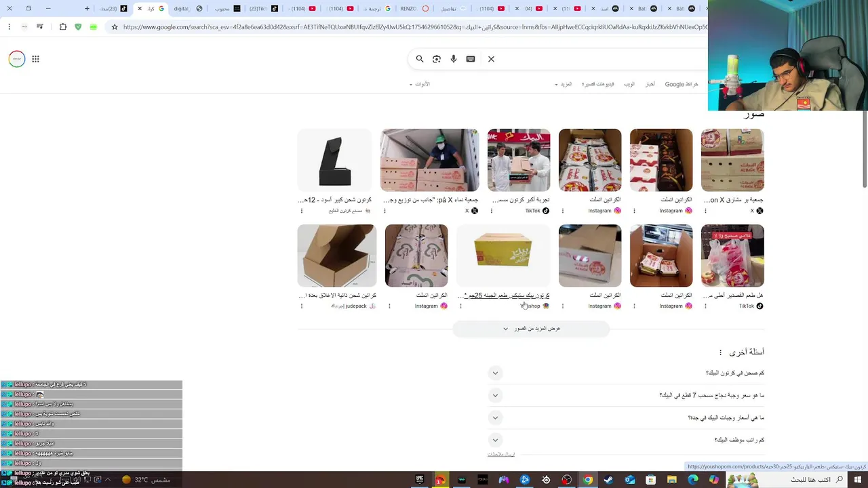Open Epic Games launcher in taskbar
This screenshot has height=488, width=868.
coord(420,480)
